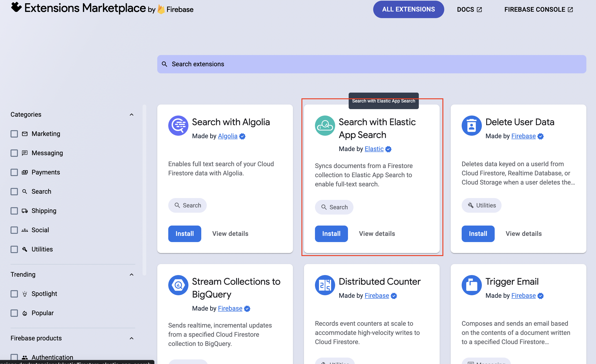Select the ALL EXTENSIONS nav tab
The height and width of the screenshot is (364, 596).
click(x=408, y=9)
